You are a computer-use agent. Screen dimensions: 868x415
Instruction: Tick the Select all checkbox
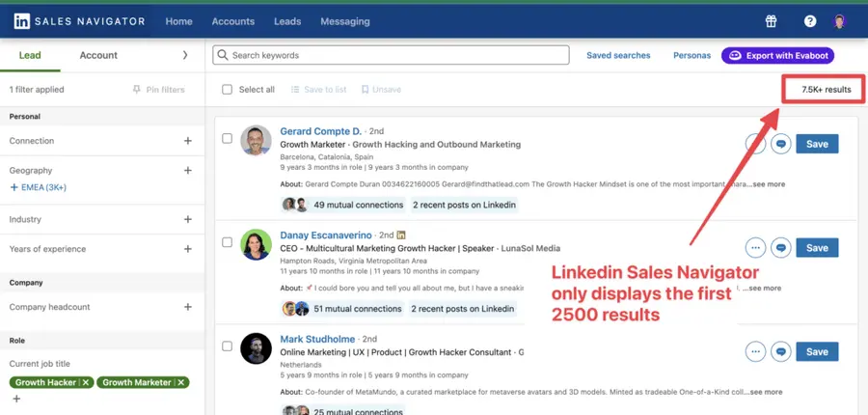(227, 89)
